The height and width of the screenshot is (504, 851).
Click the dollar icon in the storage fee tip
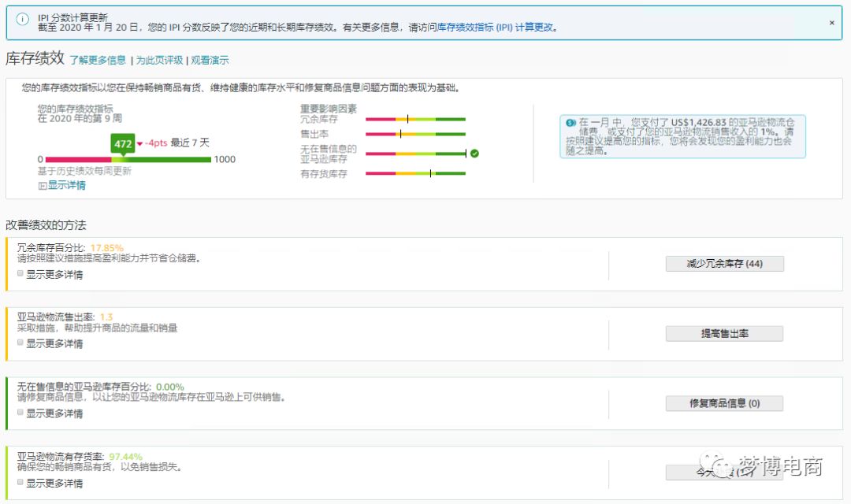(570, 123)
